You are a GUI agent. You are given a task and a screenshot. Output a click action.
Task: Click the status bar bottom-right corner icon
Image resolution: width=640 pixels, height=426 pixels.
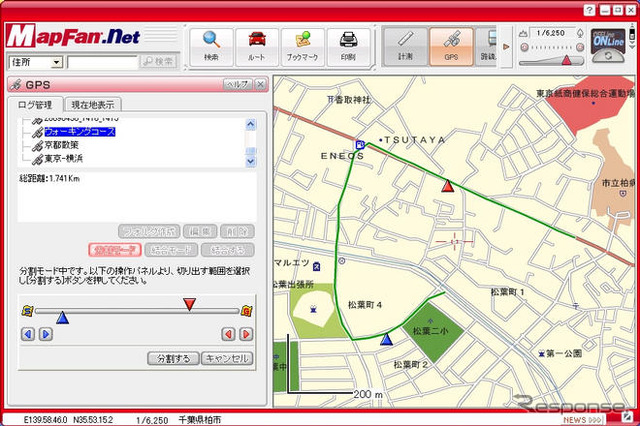coord(627,417)
